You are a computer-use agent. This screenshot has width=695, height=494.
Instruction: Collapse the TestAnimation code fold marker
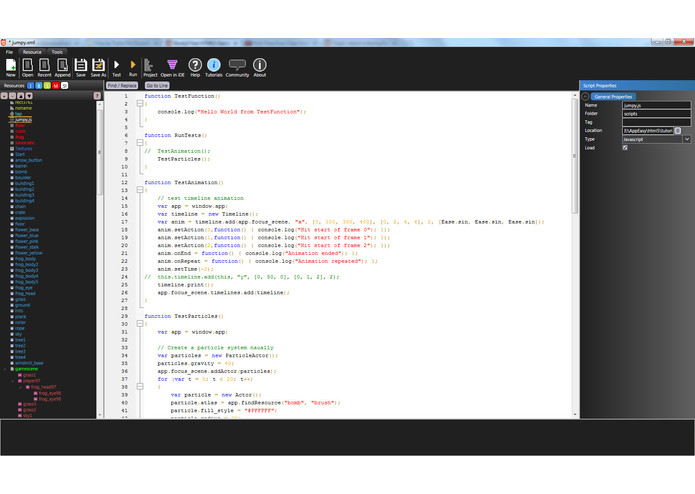coord(140,190)
